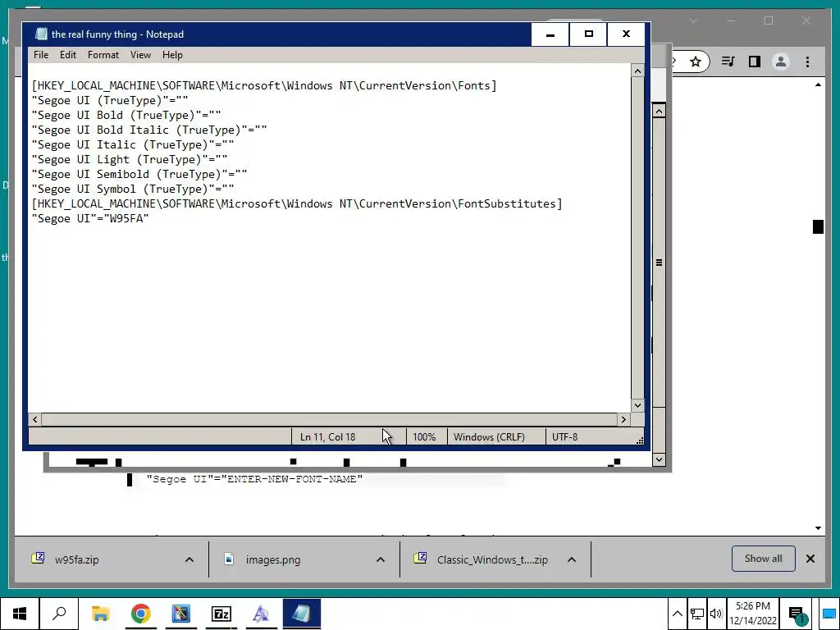Click behind-window scrollbar down arrow
The height and width of the screenshot is (630, 840).
[x=659, y=459]
